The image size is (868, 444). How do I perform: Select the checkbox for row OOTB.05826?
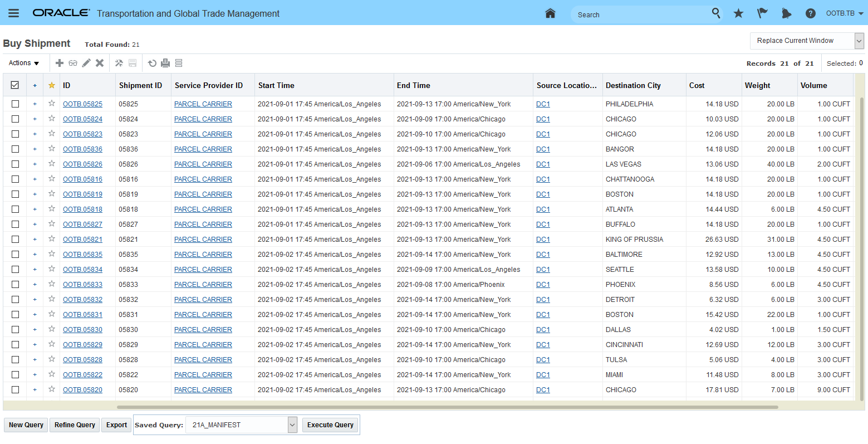coord(15,164)
